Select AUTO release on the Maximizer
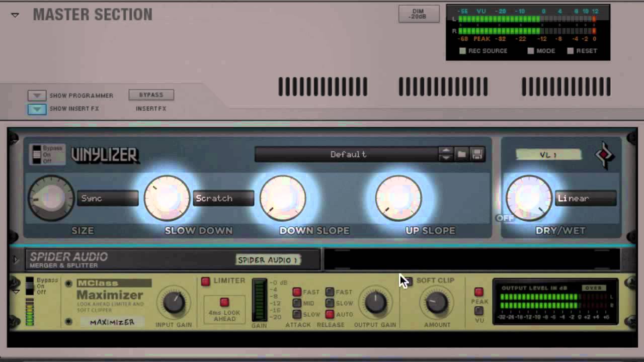The image size is (644, 362). tap(330, 314)
